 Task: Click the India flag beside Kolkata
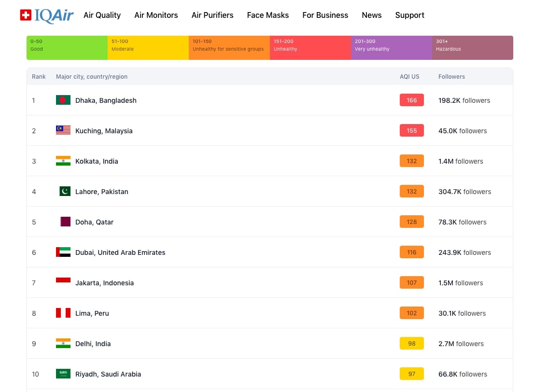63,161
